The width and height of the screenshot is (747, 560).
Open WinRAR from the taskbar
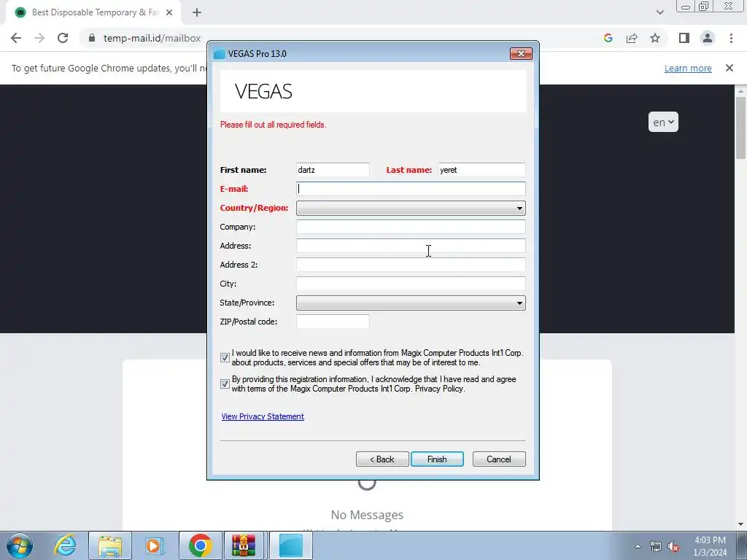click(244, 545)
